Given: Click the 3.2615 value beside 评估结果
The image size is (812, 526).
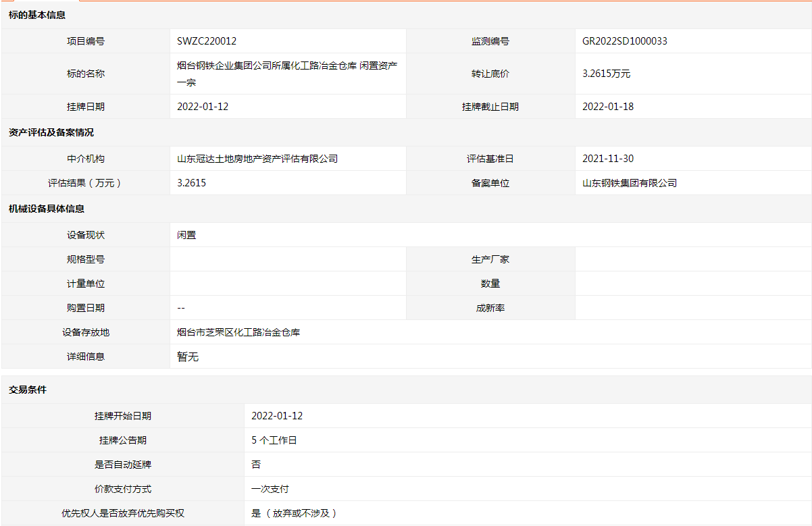Looking at the screenshot, I should [x=192, y=183].
